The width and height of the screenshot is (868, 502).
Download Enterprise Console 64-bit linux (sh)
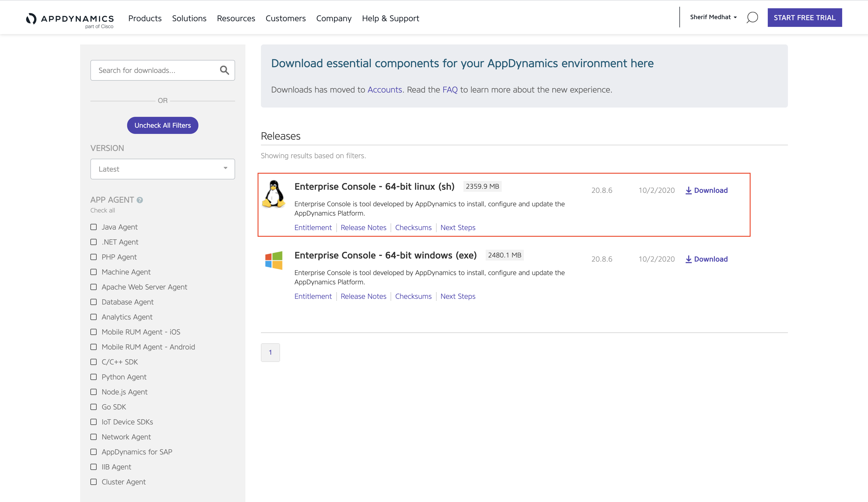click(707, 190)
